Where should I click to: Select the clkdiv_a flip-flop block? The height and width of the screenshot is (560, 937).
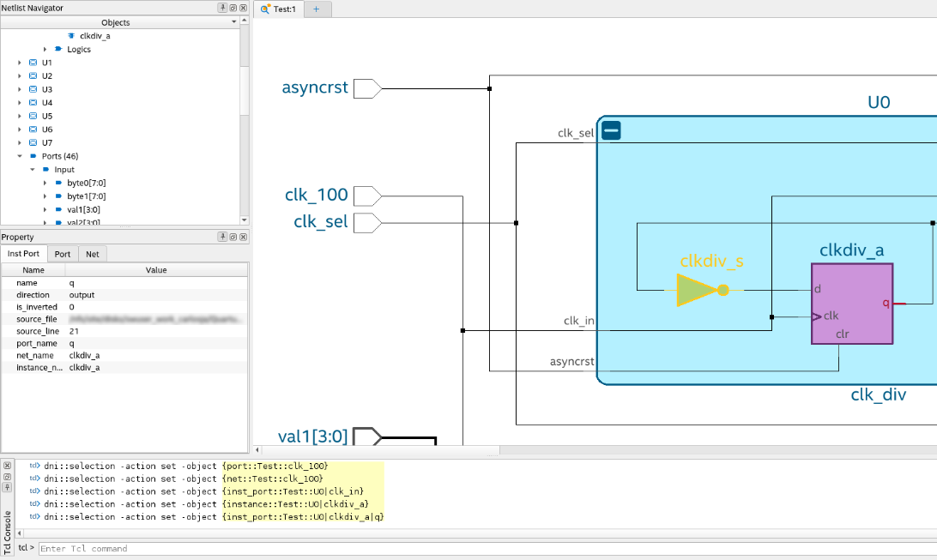coord(851,304)
